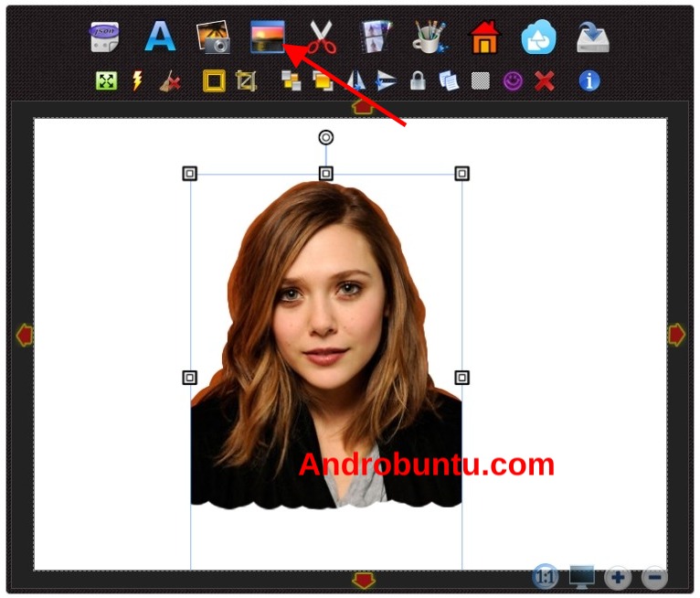Click the left arrow beside the canvas

click(x=25, y=335)
